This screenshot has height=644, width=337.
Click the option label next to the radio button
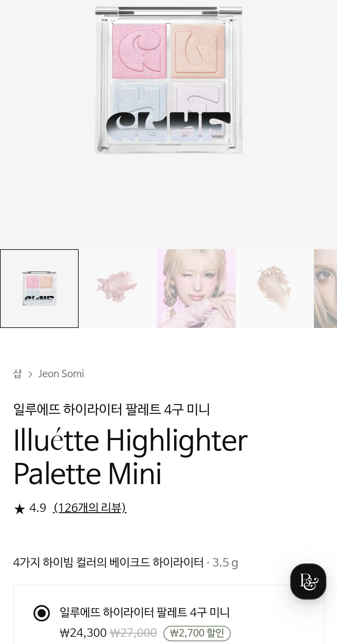tap(144, 612)
